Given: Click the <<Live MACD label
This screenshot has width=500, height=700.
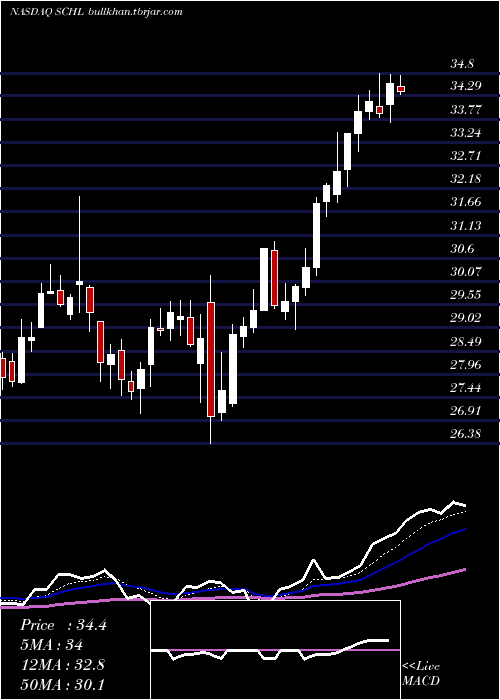Looking at the screenshot, I should [421, 674].
